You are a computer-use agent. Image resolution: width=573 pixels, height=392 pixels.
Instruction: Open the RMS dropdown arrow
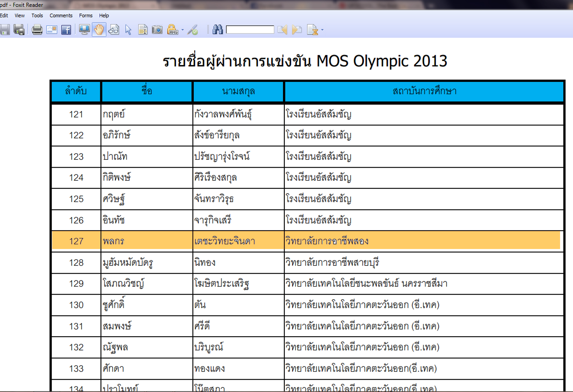click(x=183, y=30)
